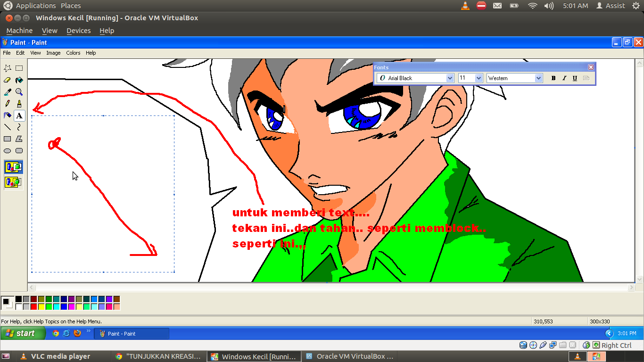This screenshot has height=362, width=644.
Task: Open Ubuntu Places menu
Action: (71, 6)
